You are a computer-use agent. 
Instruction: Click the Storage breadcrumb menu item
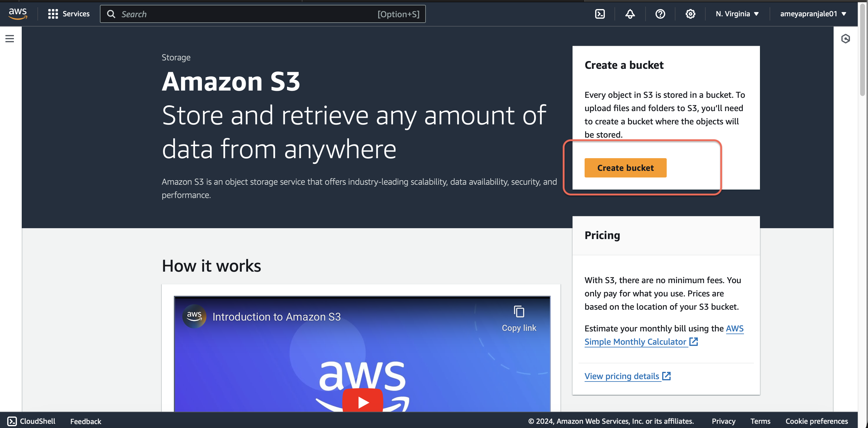(176, 57)
